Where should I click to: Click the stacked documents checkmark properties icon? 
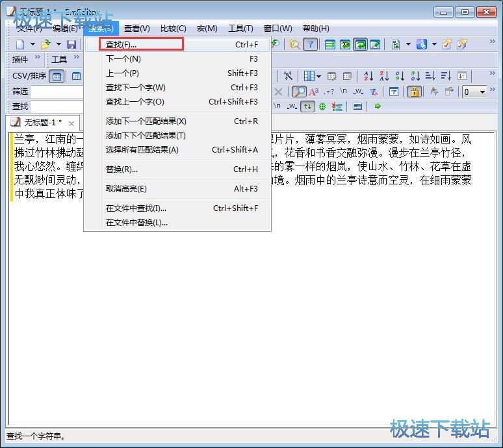[462, 44]
